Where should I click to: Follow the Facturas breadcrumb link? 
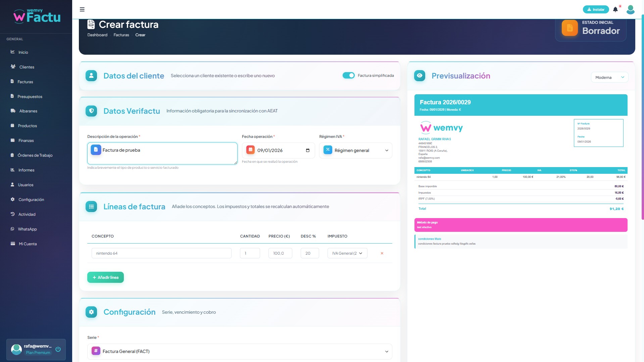click(x=121, y=35)
